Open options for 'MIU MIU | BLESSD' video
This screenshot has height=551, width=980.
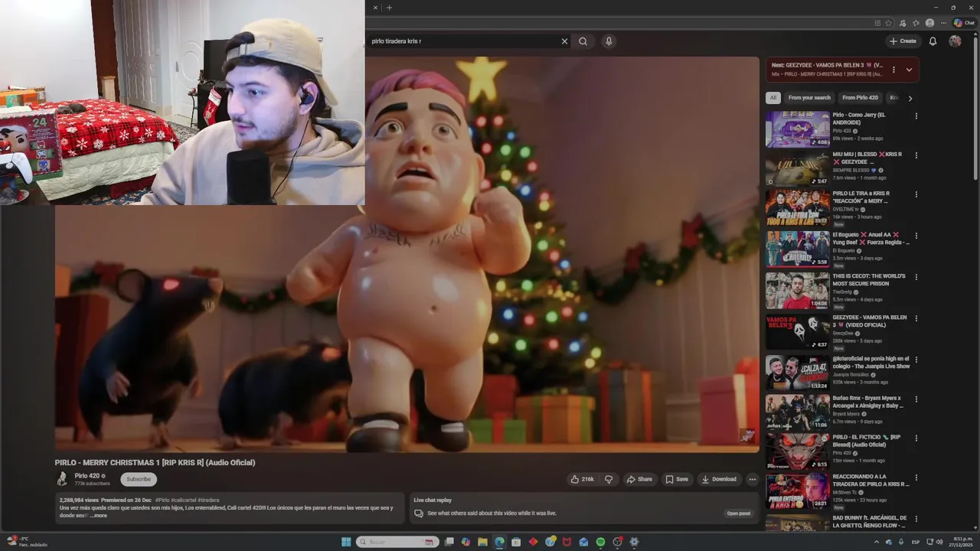tap(916, 155)
